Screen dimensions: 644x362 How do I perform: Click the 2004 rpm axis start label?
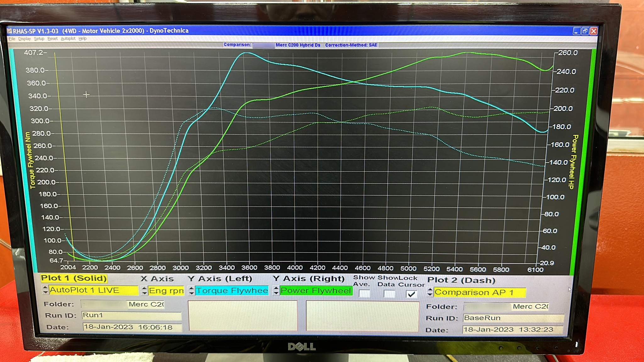pyautogui.click(x=68, y=267)
